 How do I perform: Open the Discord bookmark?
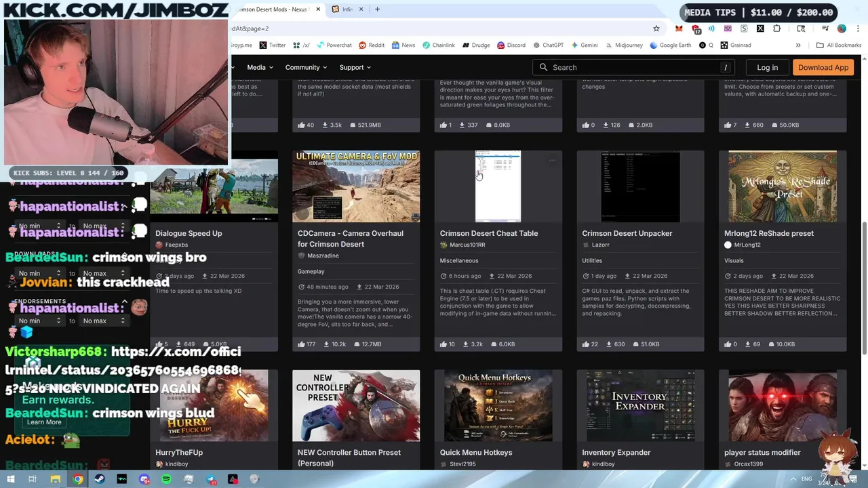pyautogui.click(x=511, y=45)
